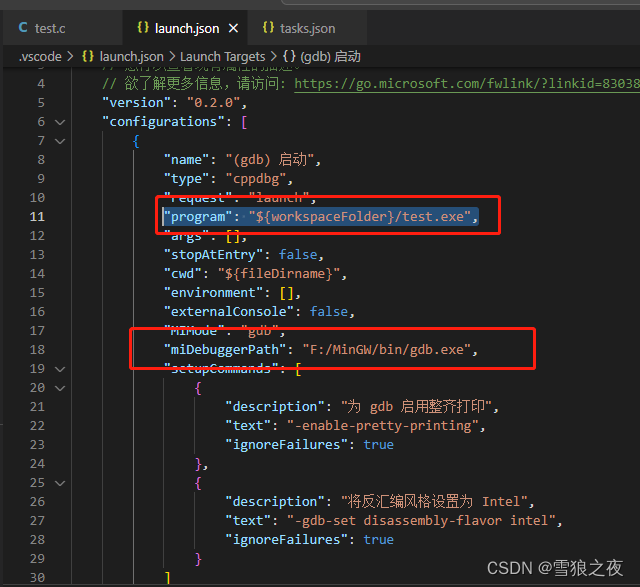Viewport: 640px width, 587px height.
Task: Click the JSON braces icon on tasks.json tab
Action: coord(268,28)
